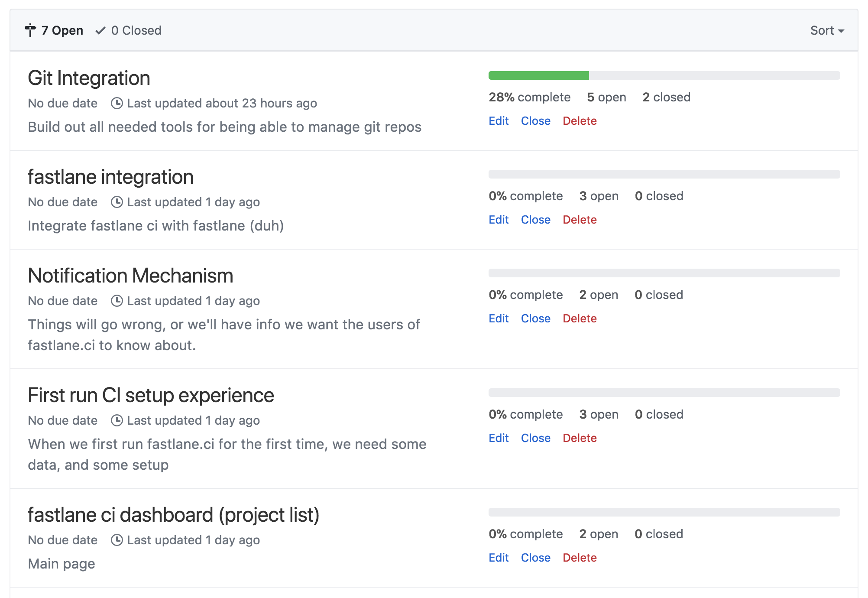Delete the Notification Mechanism milestone
Viewport: 868px width, 598px height.
point(580,318)
